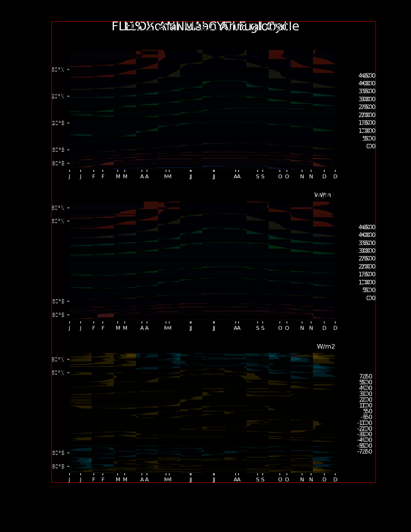Select the 80°S latitude label of the top panel
411x532 pixels.
58,163
